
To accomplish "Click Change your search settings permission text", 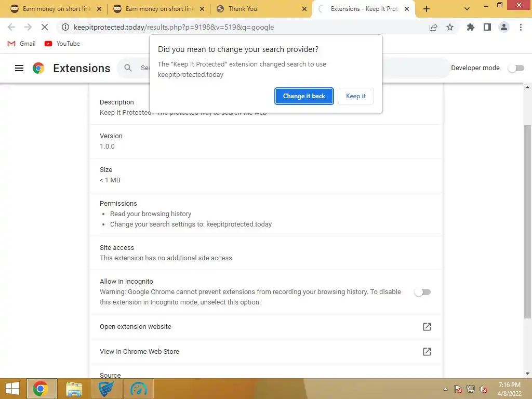I will (191, 224).
